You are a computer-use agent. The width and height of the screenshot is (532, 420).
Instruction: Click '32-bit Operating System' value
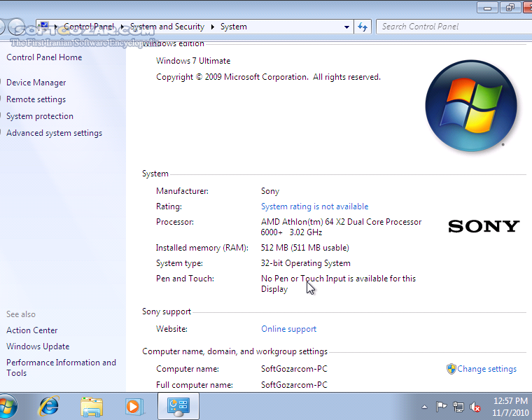(305, 263)
